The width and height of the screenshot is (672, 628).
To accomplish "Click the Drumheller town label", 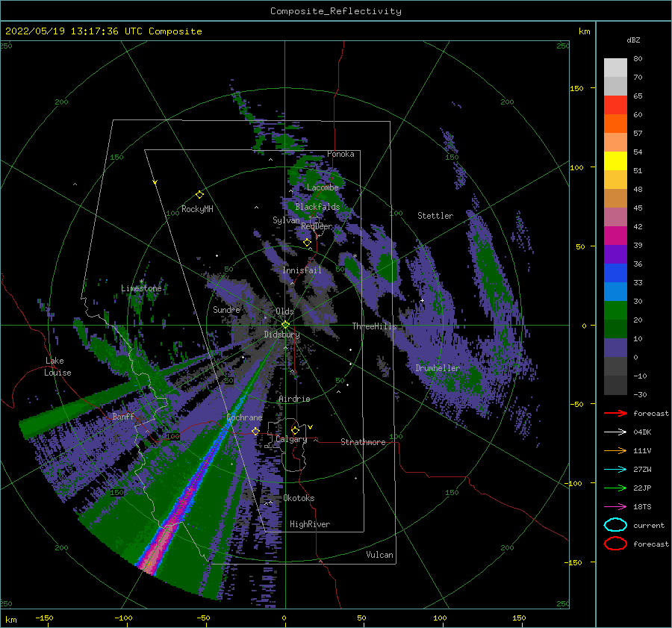I will [x=438, y=368].
